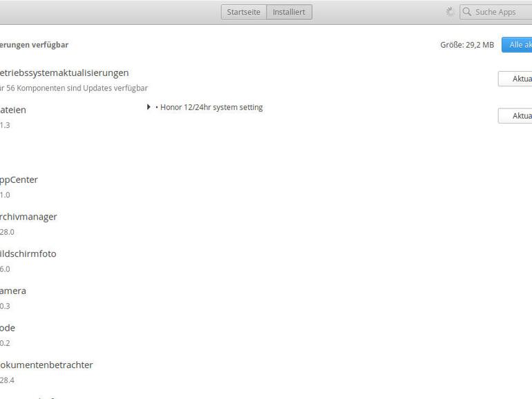The height and width of the screenshot is (399, 532).
Task: Switch to the Installiert tab
Action: coord(289,12)
